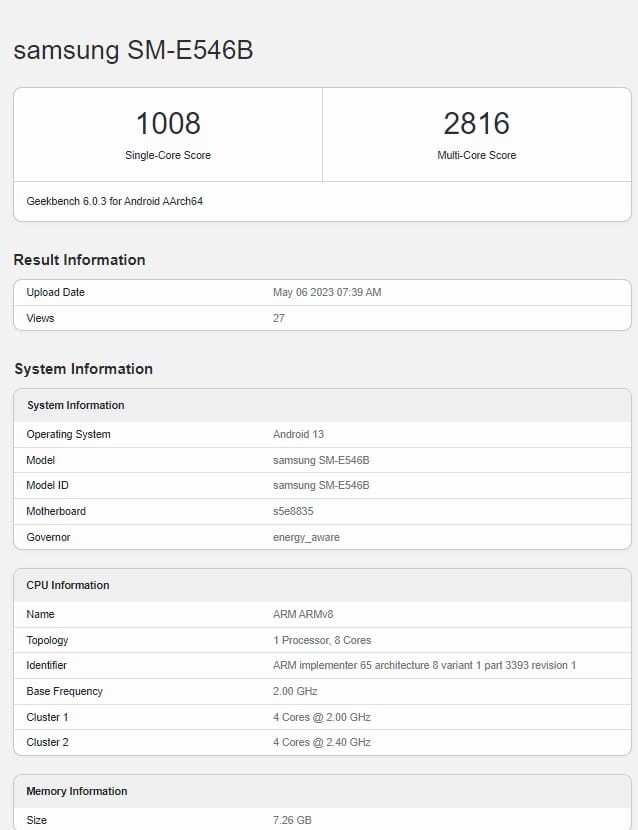Click the 1008 single-core score number
This screenshot has height=830, width=638.
[168, 124]
